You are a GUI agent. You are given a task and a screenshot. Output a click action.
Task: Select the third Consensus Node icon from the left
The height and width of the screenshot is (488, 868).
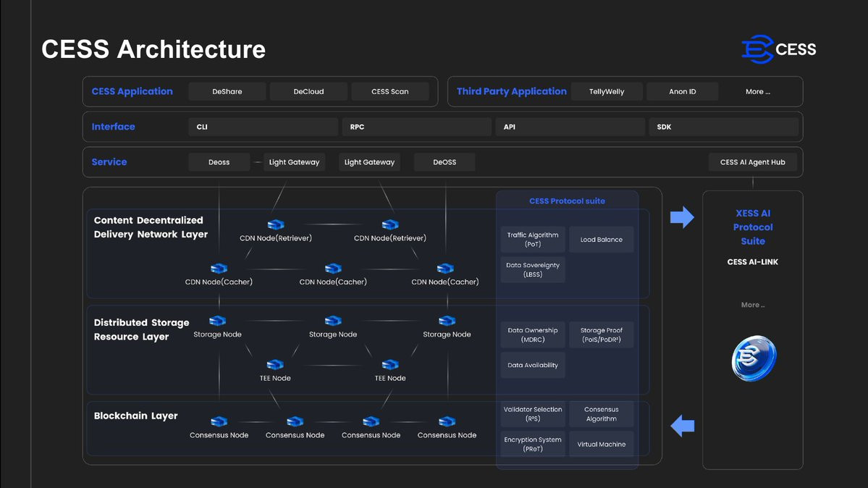pyautogui.click(x=371, y=421)
